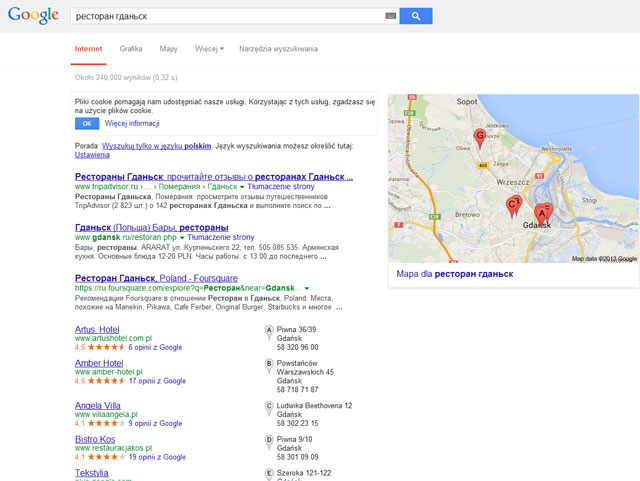Click Amber Hotel star rating
640x481 pixels.
tap(106, 381)
